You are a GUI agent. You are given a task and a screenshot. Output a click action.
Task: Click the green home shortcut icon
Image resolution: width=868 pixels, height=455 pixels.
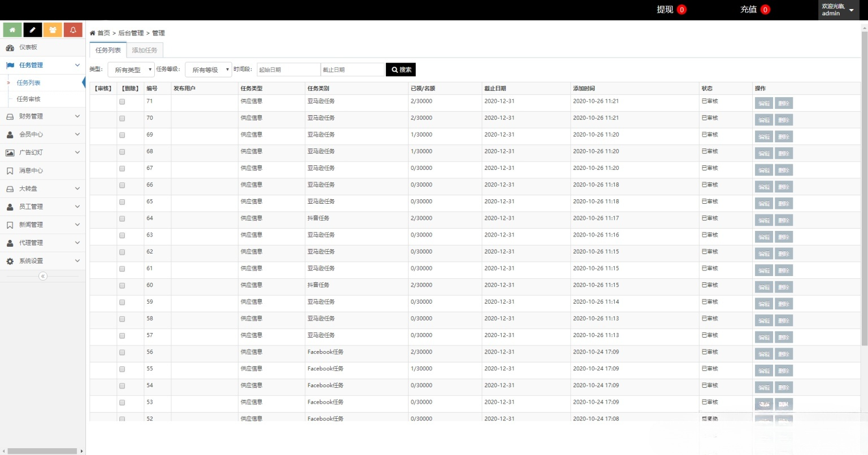[12, 30]
